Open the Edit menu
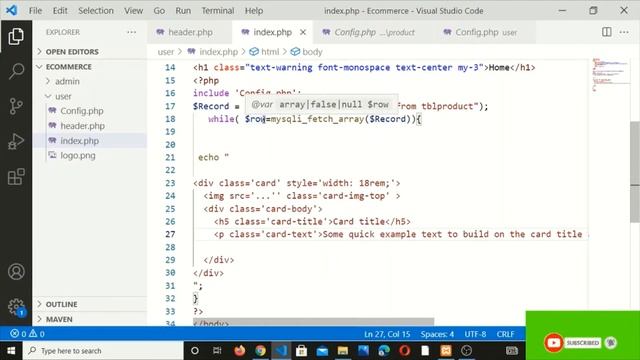The width and height of the screenshot is (640, 360). (x=60, y=11)
